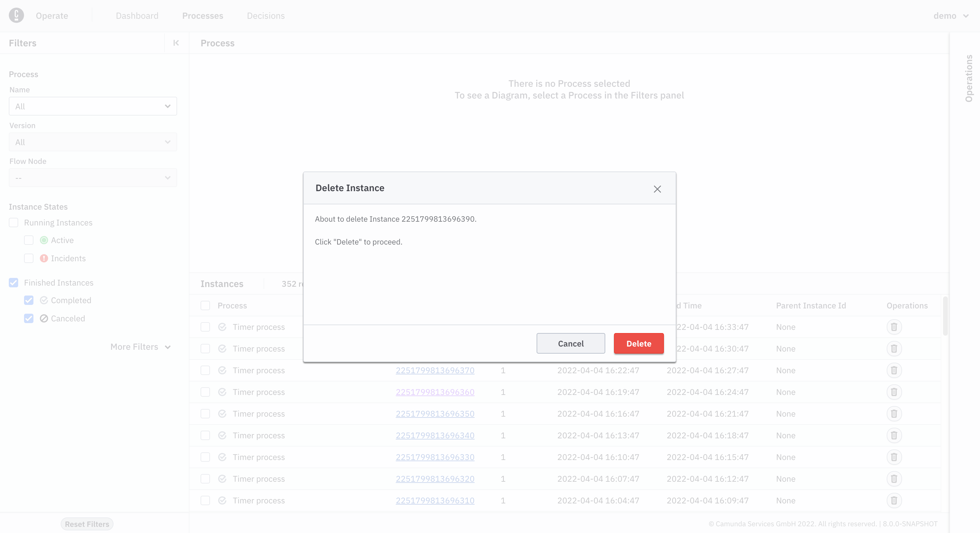Toggle the Incidents filter checkbox

28,258
